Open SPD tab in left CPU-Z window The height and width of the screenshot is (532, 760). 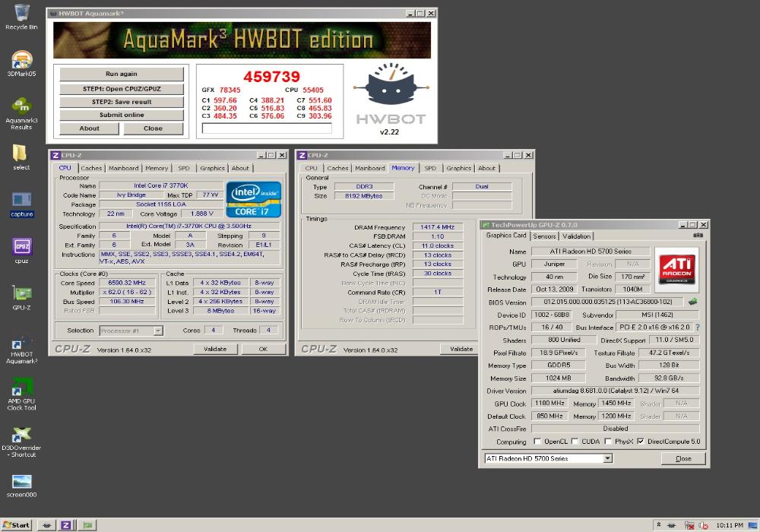pos(184,168)
